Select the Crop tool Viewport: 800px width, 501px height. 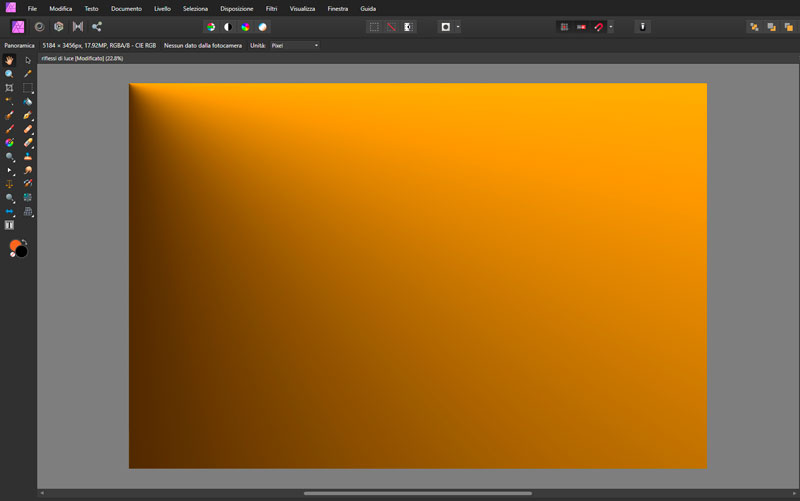click(x=9, y=88)
